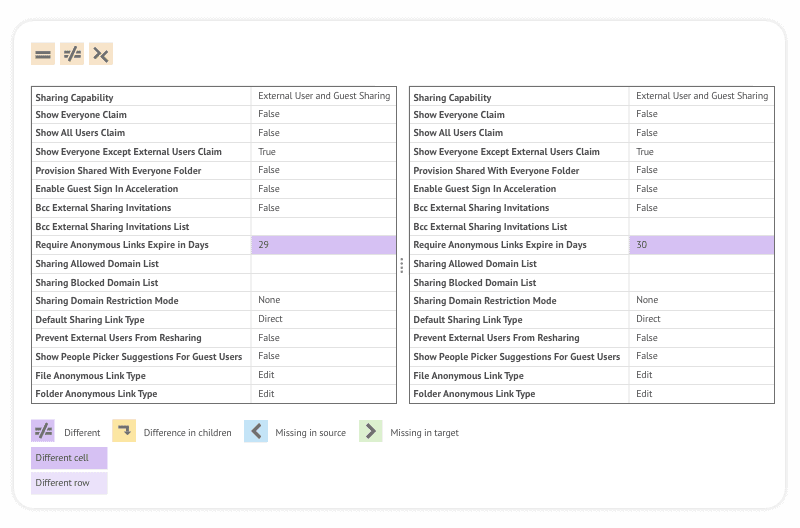Click the green Missing in target icon
The height and width of the screenshot is (528, 800).
tap(371, 431)
